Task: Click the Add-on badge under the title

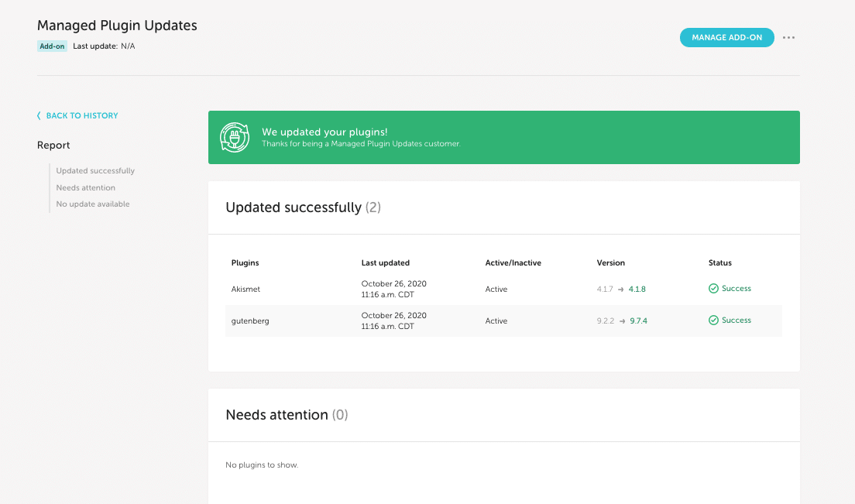Action: 52,46
